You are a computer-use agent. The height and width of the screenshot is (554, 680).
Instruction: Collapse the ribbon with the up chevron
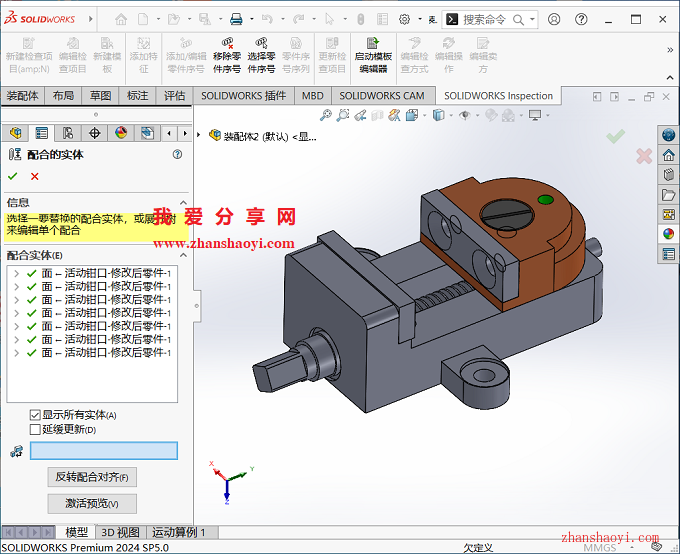pyautogui.click(x=670, y=78)
